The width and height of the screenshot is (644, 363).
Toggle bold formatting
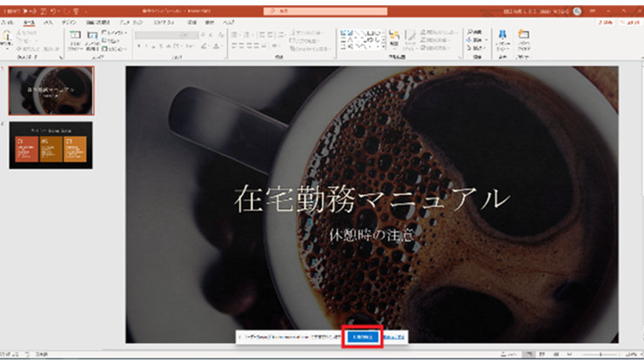pyautogui.click(x=139, y=46)
